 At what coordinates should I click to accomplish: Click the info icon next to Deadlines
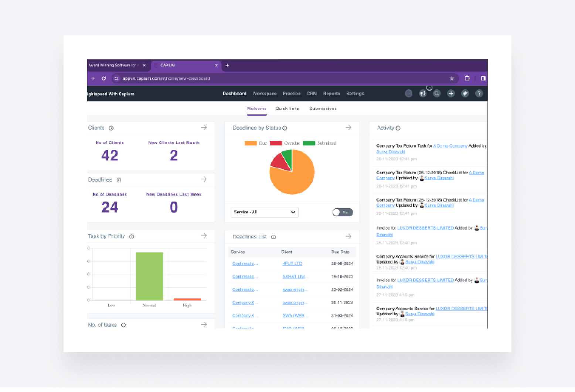[x=119, y=180]
